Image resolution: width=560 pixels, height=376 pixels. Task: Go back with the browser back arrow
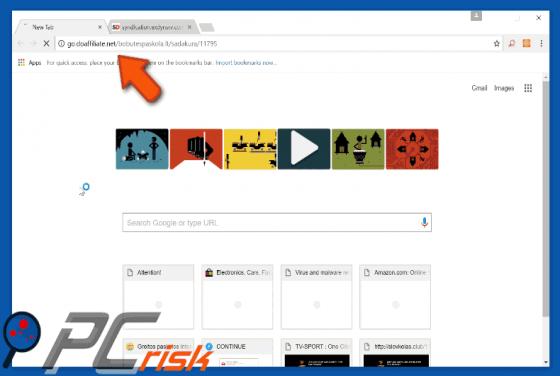[20, 44]
